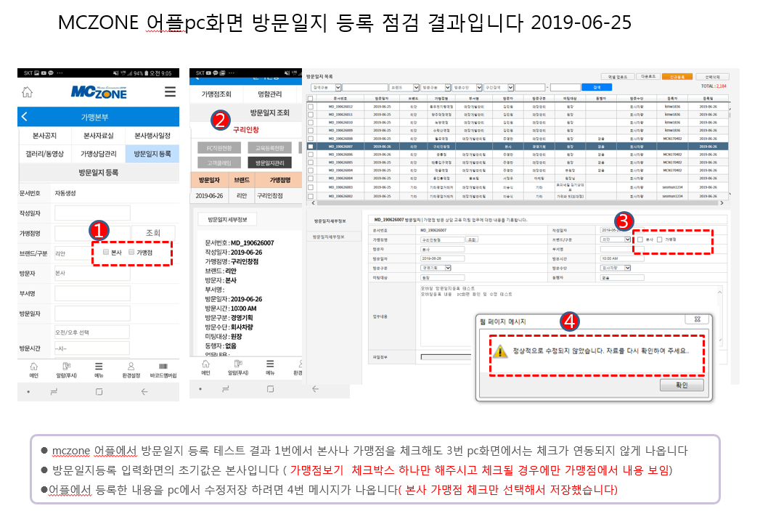The image size is (768, 532).
Task: Tap 메인 in the left phone's bottom bar
Action: 34,370
